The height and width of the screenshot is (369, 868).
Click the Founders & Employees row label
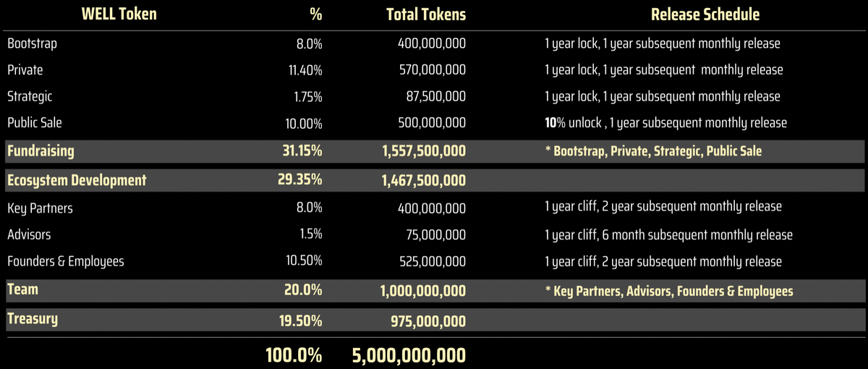pyautogui.click(x=66, y=262)
